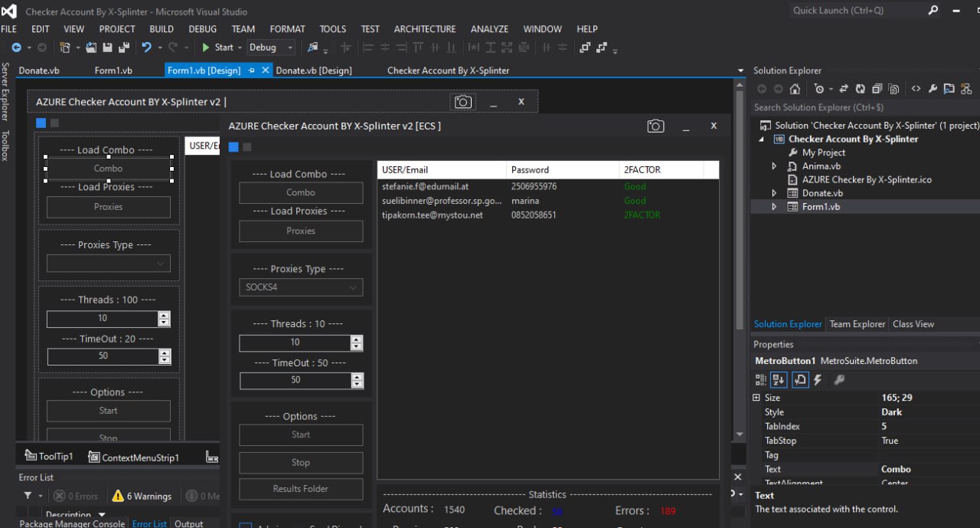Click the Error List filter funnel icon
980x528 pixels.
point(28,496)
